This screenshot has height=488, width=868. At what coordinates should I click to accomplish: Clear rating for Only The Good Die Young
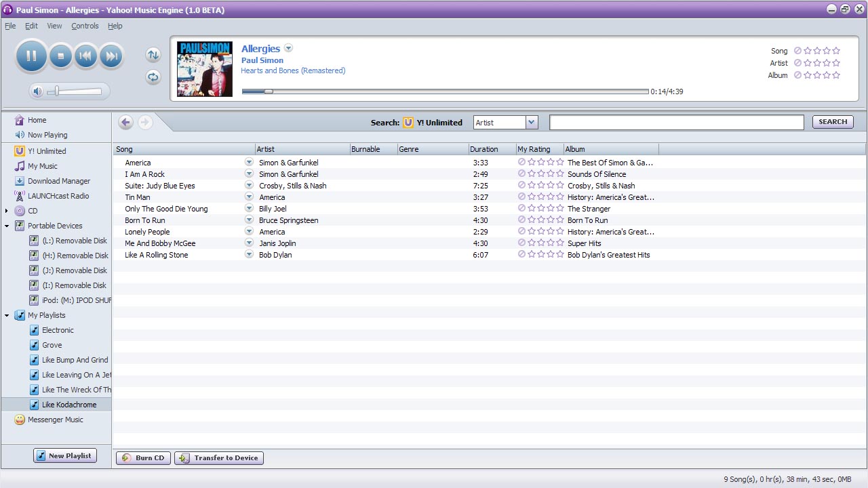[521, 208]
